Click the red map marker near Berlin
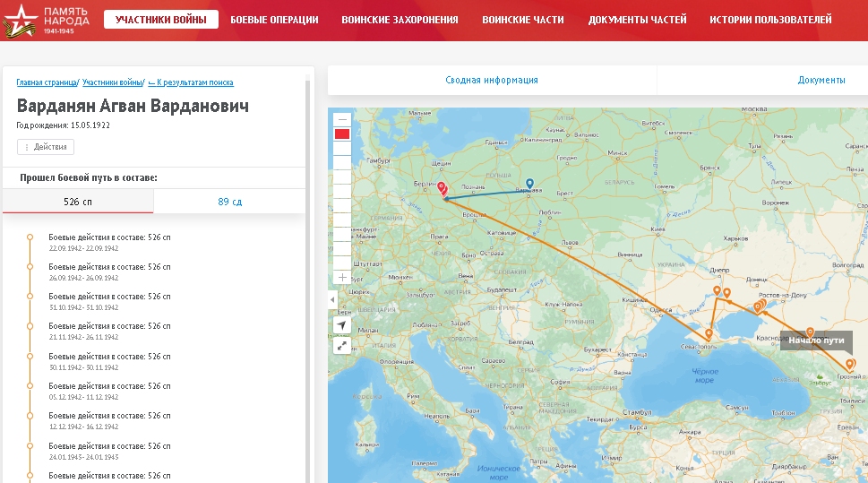This screenshot has height=483, width=868. click(x=441, y=189)
